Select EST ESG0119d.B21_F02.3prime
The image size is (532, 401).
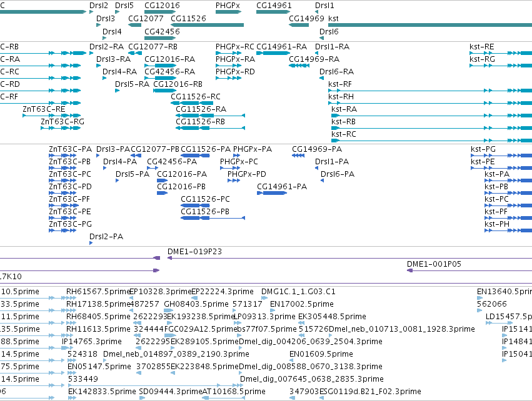coord(372,392)
